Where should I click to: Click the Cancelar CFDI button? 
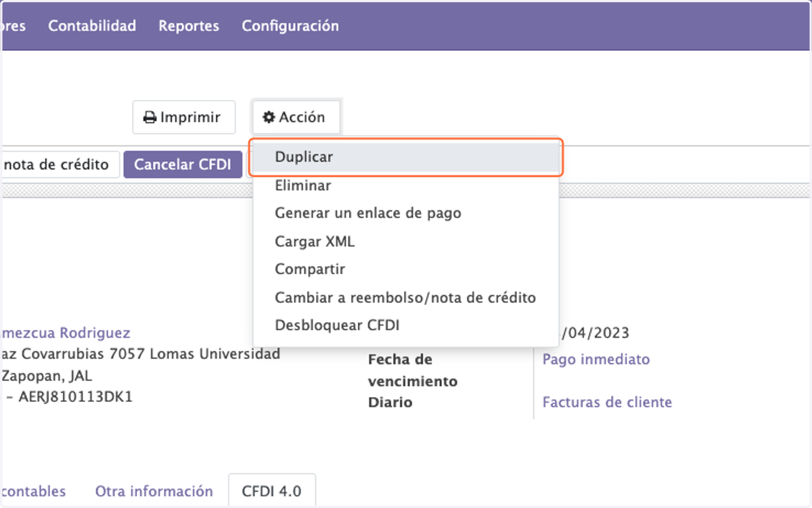(x=183, y=164)
